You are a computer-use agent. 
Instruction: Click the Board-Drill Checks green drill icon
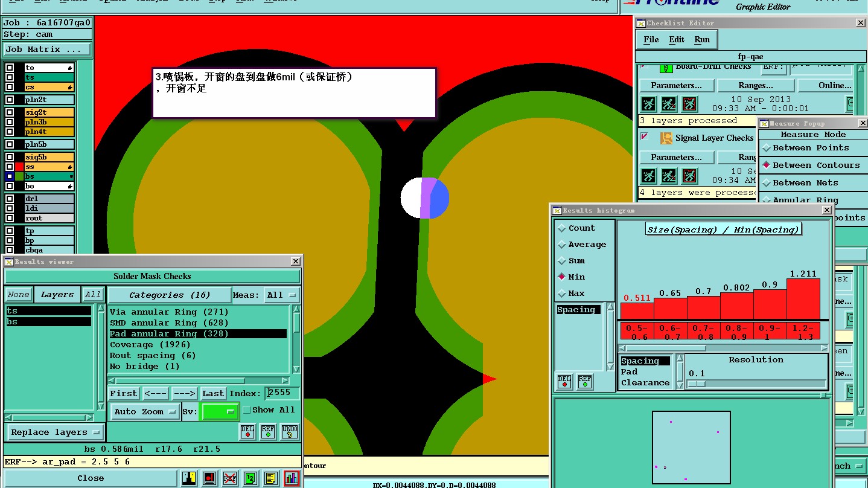coord(666,68)
